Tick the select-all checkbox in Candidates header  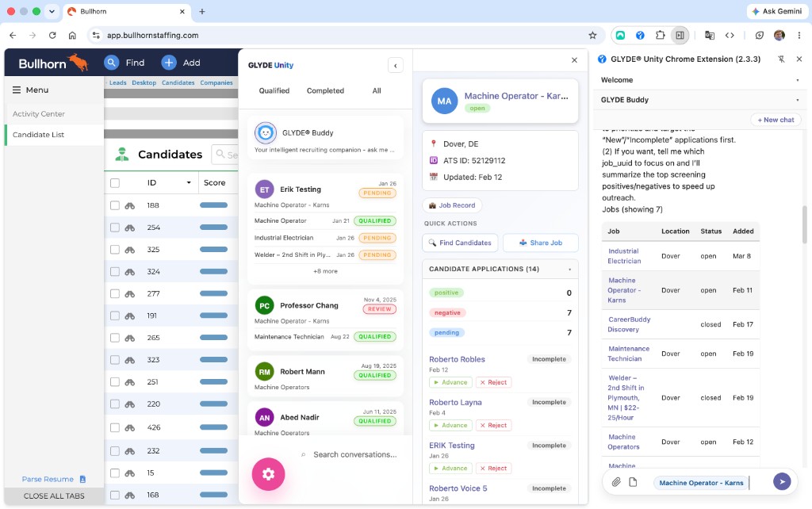pos(115,183)
